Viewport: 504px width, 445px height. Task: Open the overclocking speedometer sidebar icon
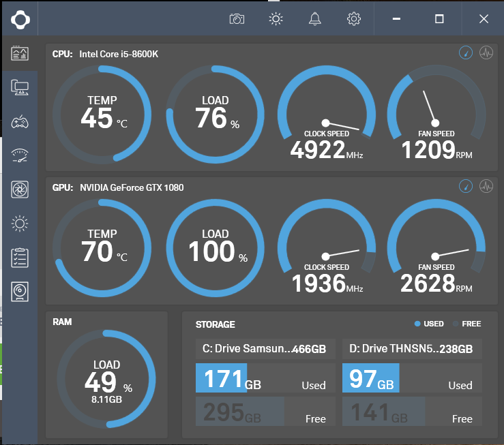(x=20, y=156)
